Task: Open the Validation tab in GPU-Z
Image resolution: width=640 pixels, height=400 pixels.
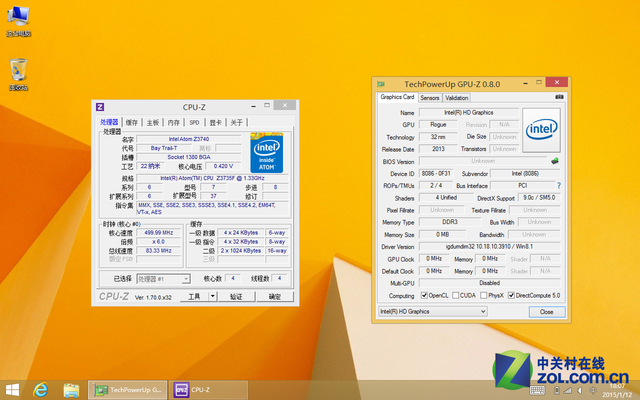Action: 456,98
